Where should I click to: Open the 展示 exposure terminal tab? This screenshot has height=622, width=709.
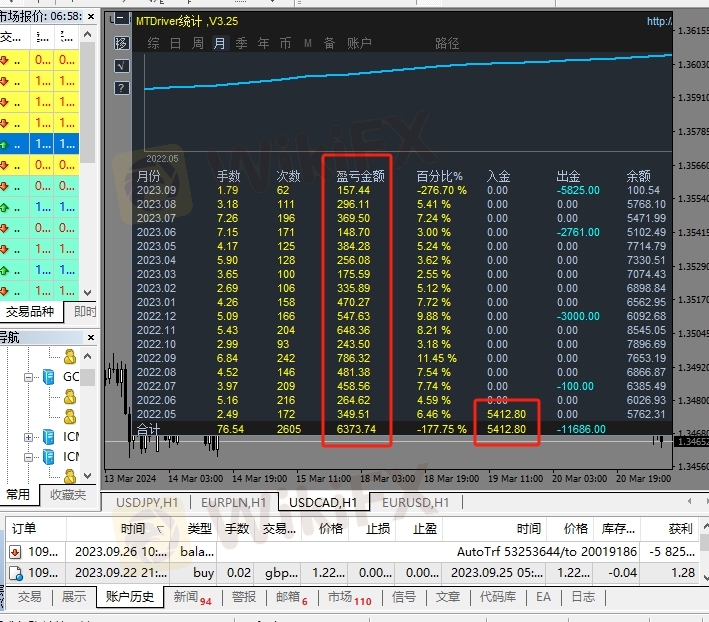click(74, 597)
